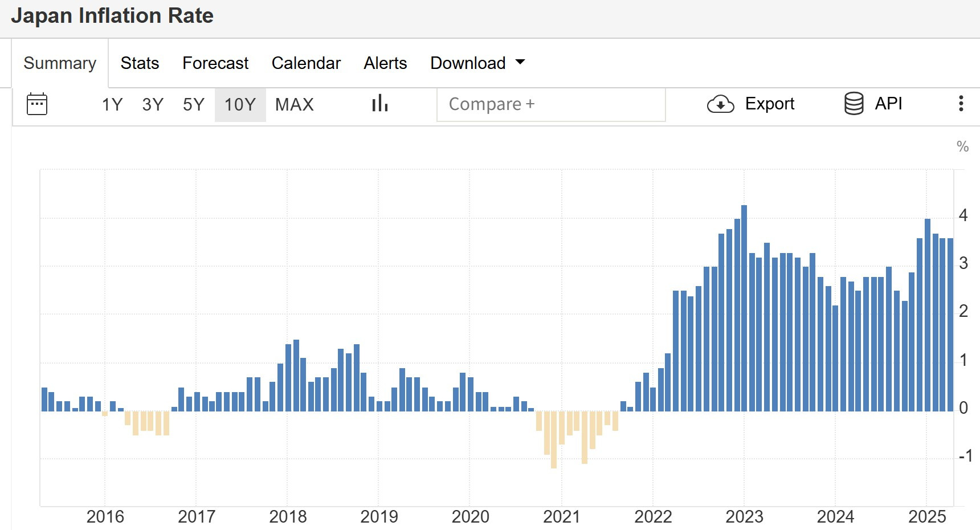The width and height of the screenshot is (980, 530).
Task: Click the Export text label
Action: 770,104
